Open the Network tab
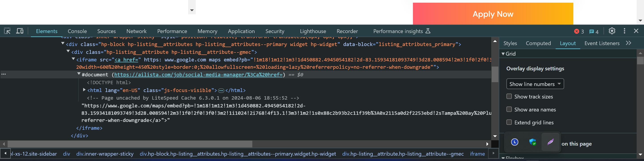 [x=136, y=31]
